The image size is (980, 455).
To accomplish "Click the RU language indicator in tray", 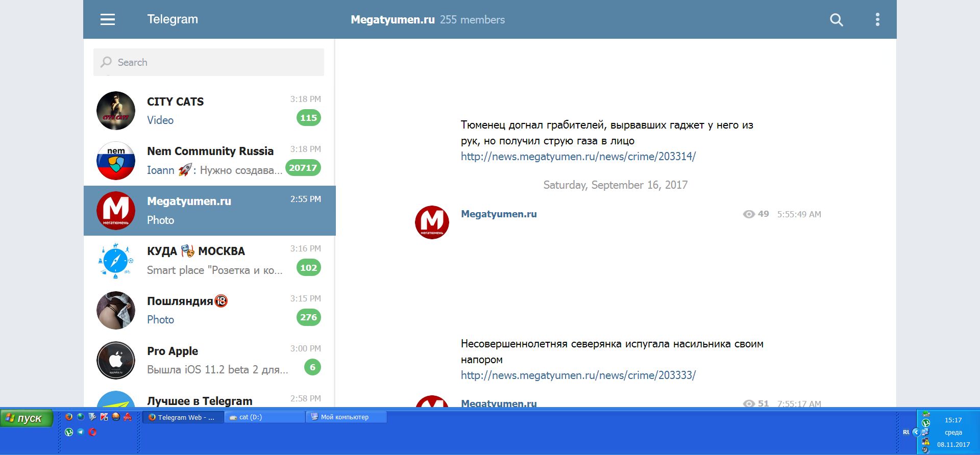I will tap(906, 432).
